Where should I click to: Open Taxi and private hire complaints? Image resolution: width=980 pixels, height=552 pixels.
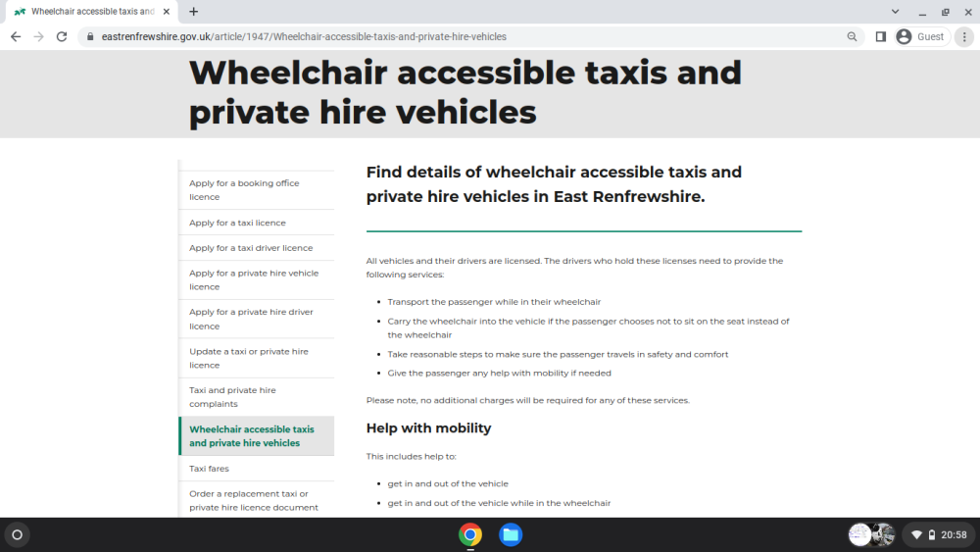coord(232,397)
